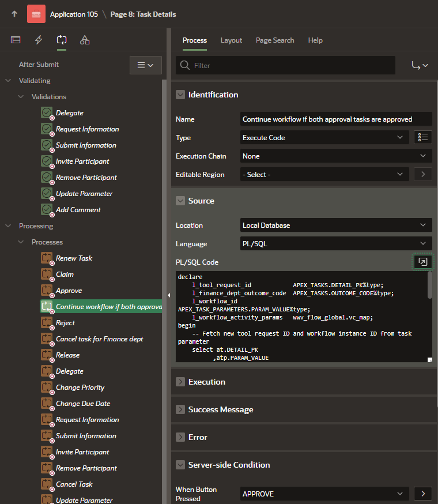
Task: Switch to the Page Search tab
Action: pyautogui.click(x=275, y=40)
